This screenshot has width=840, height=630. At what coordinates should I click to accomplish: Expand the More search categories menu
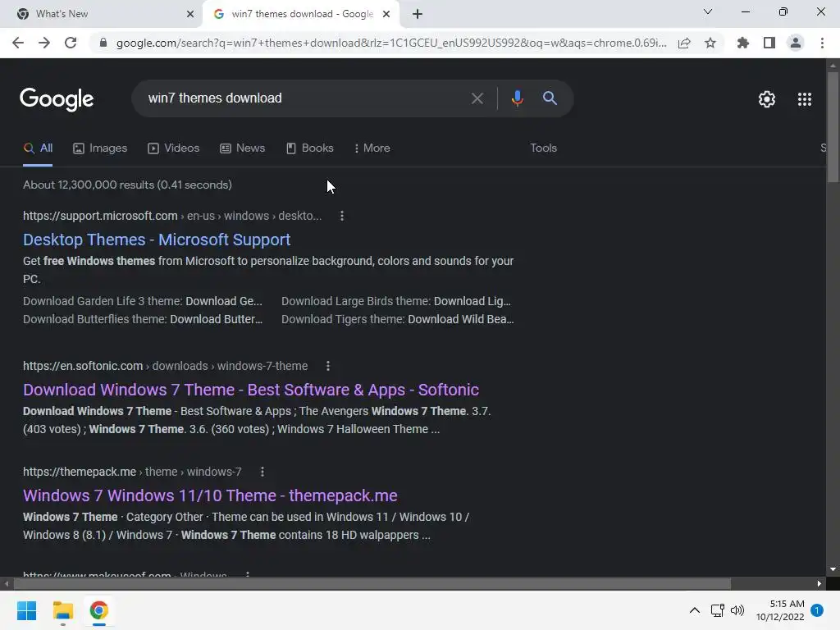372,148
